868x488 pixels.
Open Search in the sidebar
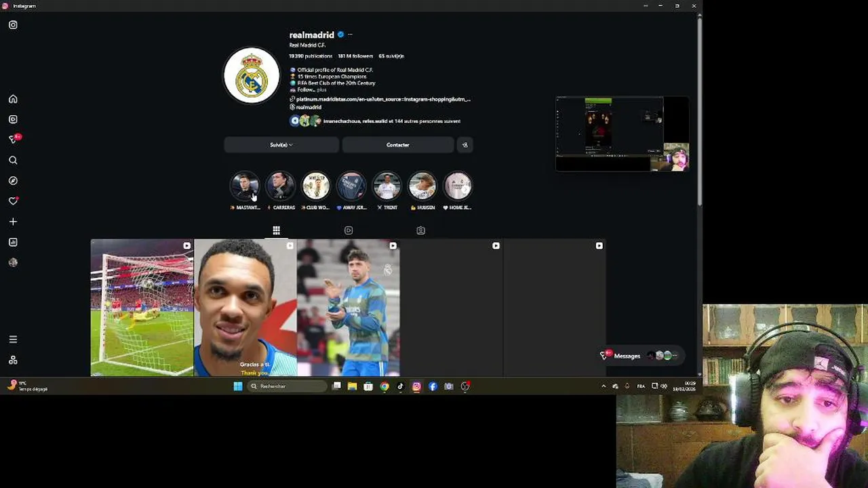pos(13,161)
